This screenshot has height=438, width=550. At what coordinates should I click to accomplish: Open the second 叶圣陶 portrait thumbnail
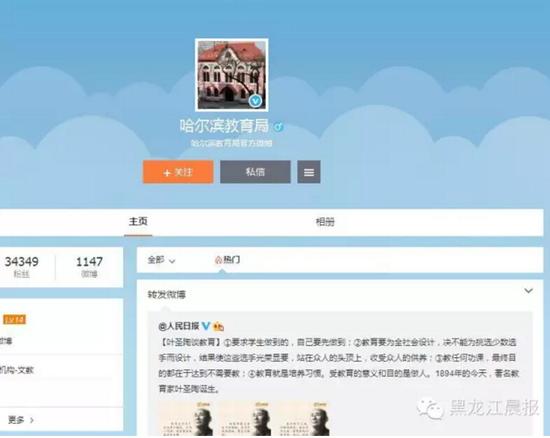click(x=245, y=419)
